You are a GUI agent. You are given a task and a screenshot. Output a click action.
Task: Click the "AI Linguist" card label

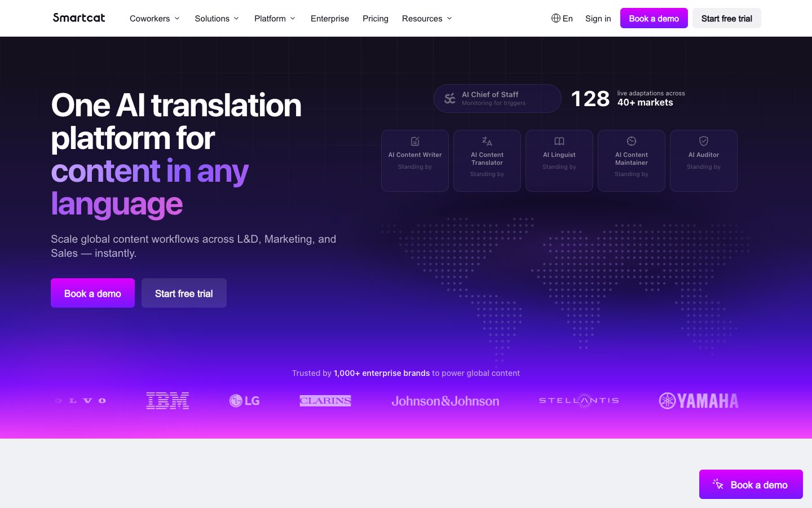coord(559,155)
